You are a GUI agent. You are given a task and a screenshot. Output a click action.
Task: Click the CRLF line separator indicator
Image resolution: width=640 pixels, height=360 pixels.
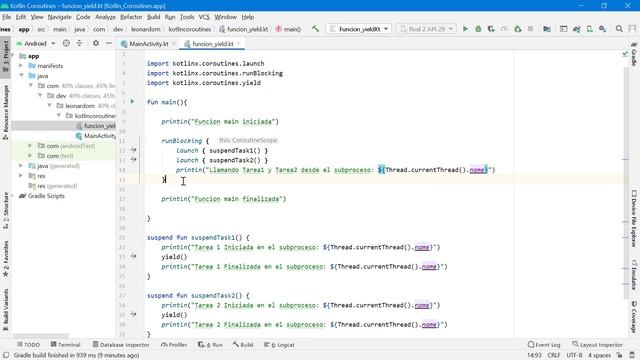coord(554,355)
